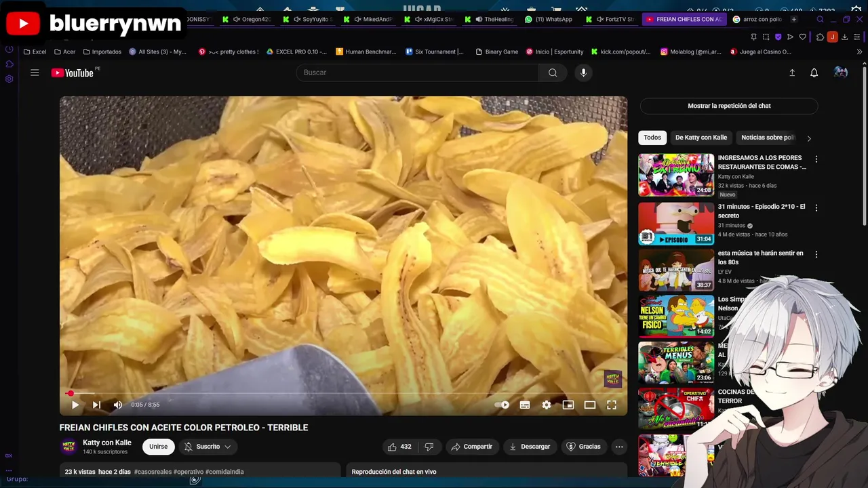Share the video with Compartir
Image resolution: width=868 pixels, height=488 pixels.
472,447
